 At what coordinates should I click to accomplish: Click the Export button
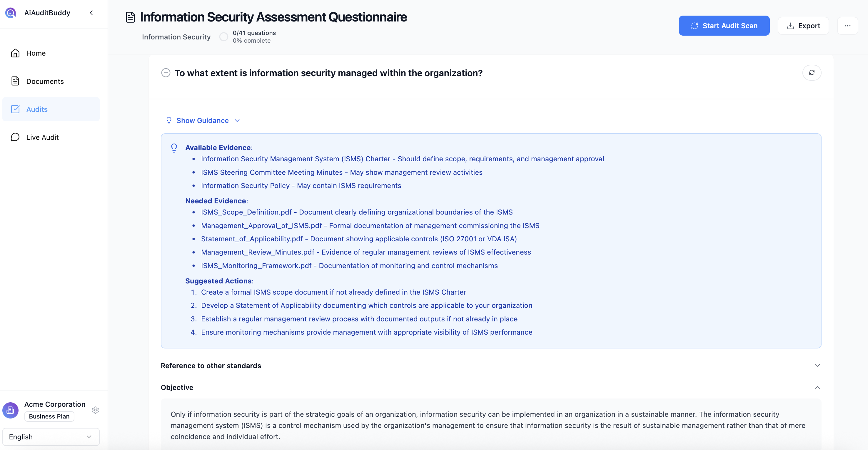[803, 26]
